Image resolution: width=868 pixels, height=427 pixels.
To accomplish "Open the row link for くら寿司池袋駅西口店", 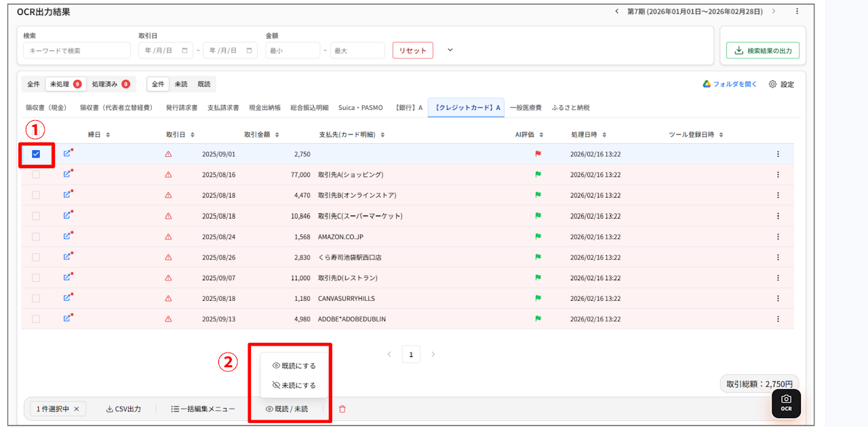I will 67,257.
